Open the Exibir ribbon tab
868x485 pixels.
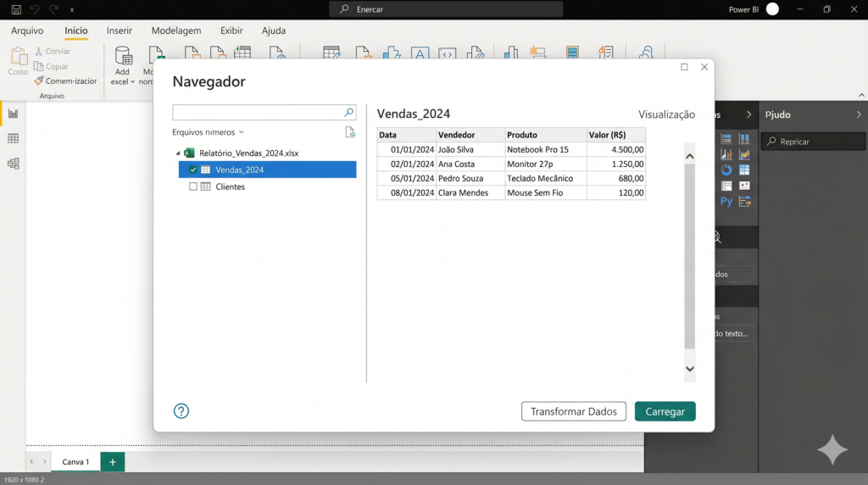click(231, 31)
